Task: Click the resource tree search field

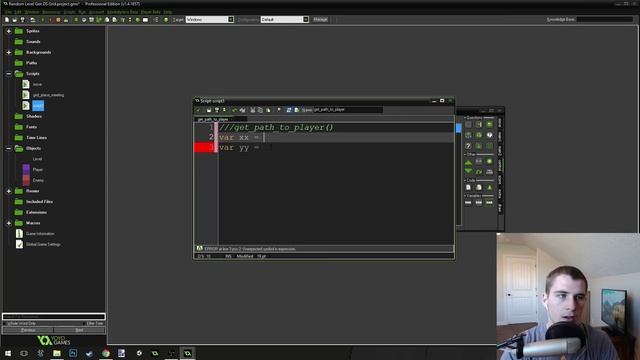Action: coord(54,316)
